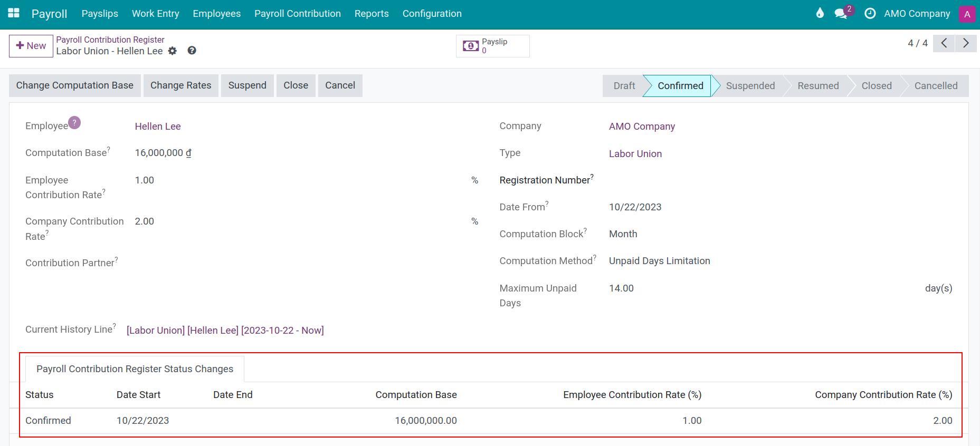Open the Hellen Lee employee link
Image resolution: width=980 pixels, height=446 pixels.
(x=158, y=127)
